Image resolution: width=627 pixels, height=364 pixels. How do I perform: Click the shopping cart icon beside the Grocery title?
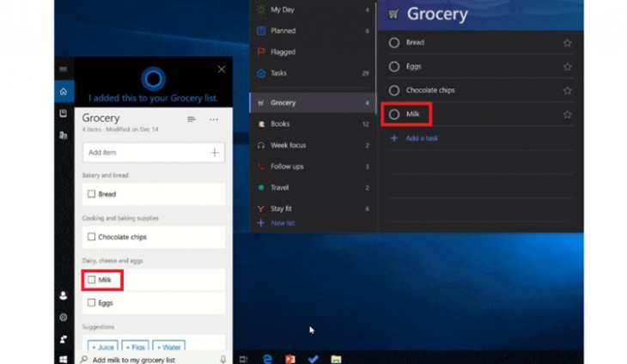click(x=394, y=15)
